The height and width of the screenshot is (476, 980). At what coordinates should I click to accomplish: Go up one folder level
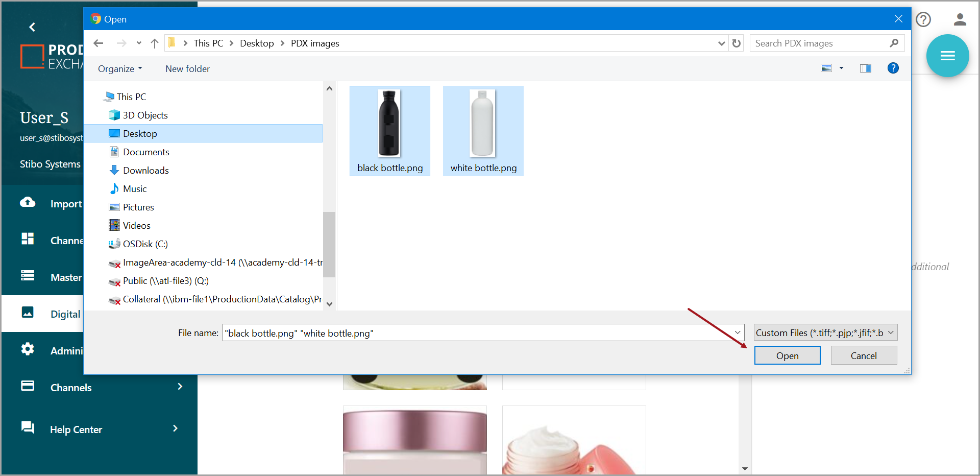pos(155,43)
